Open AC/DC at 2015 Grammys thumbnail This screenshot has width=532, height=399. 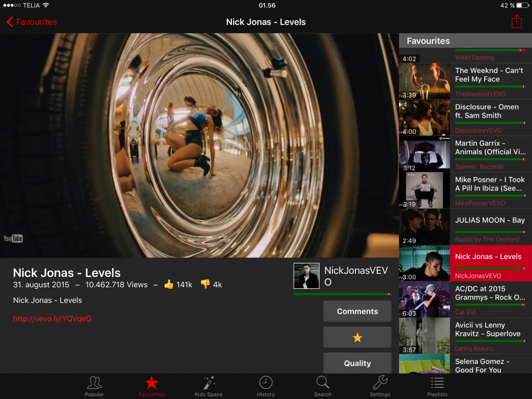pyautogui.click(x=425, y=299)
